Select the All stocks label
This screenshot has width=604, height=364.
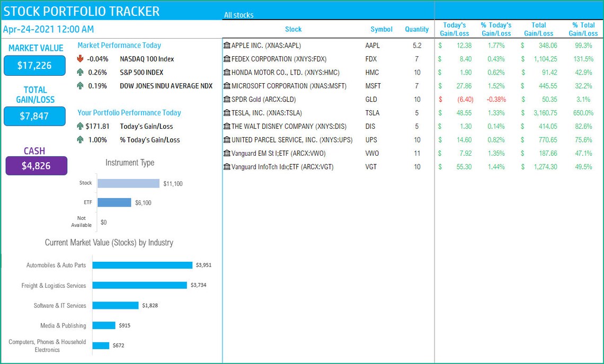tap(238, 15)
